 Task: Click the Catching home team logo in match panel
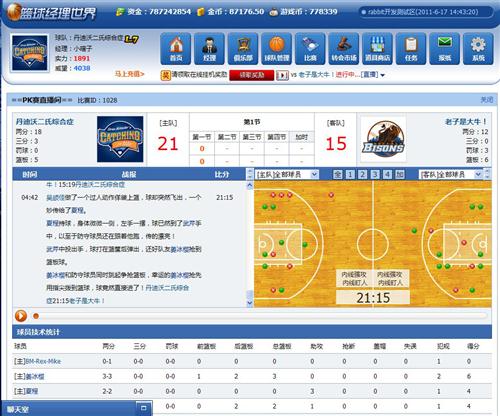[x=120, y=139]
